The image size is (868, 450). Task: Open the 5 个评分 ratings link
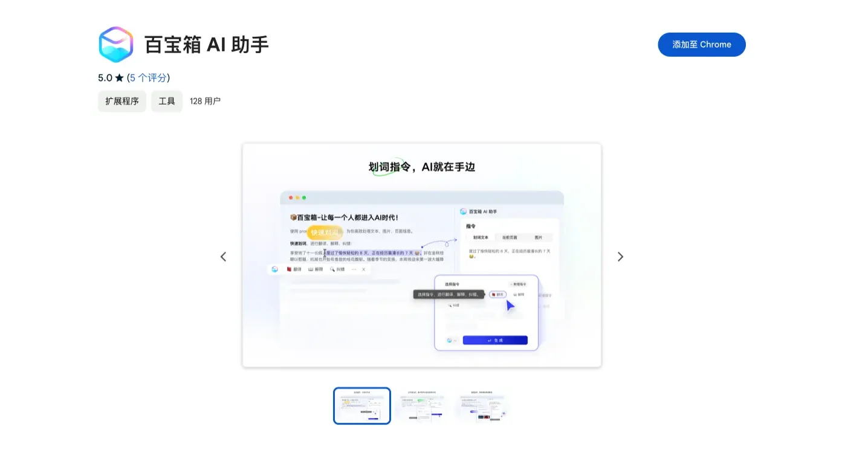[x=148, y=77]
